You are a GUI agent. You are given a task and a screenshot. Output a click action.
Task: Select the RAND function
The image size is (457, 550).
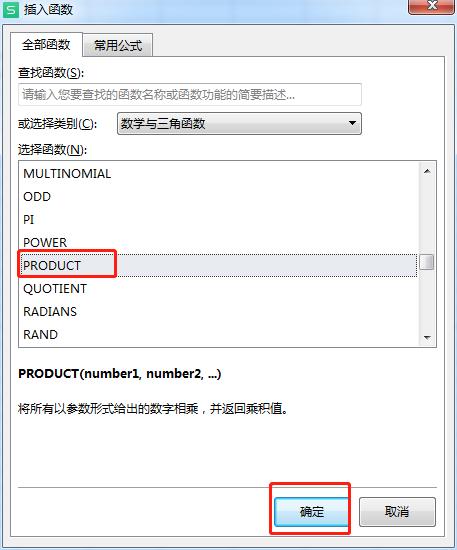click(217, 334)
